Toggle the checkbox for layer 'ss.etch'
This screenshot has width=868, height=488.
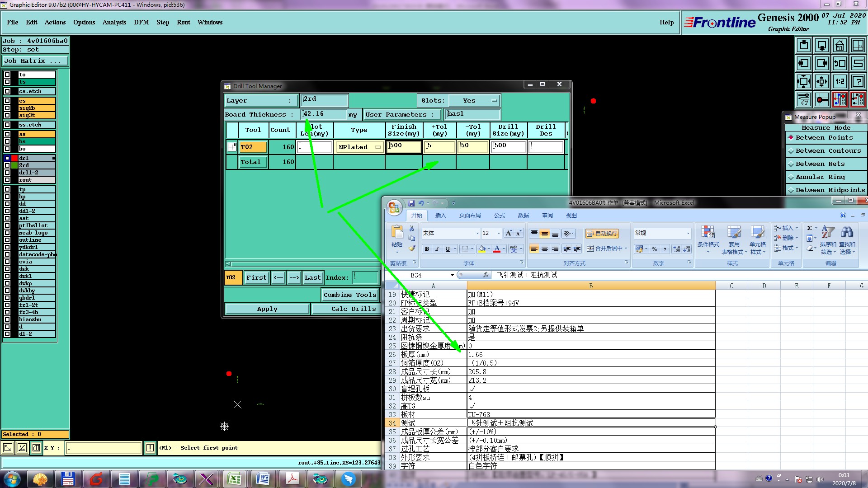click(x=7, y=125)
